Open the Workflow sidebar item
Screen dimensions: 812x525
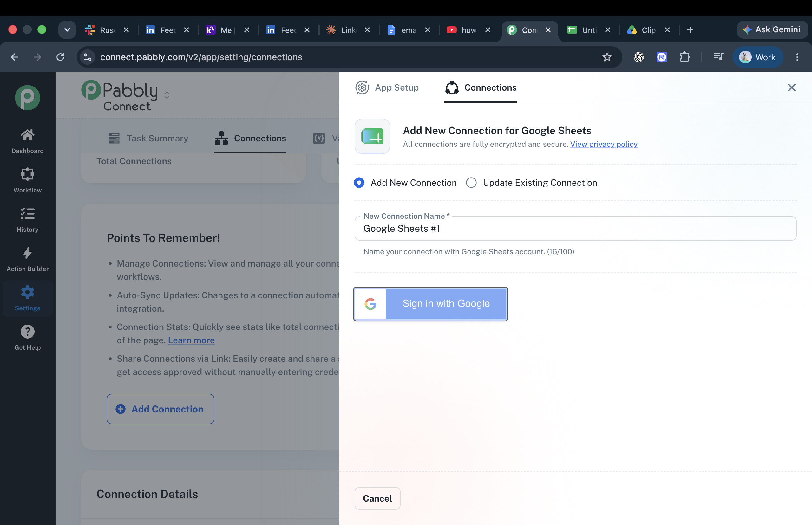(28, 181)
